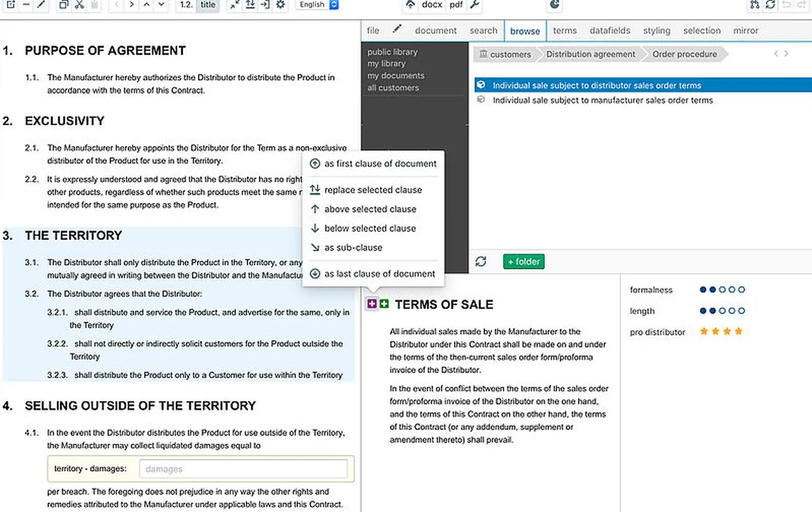812x512 pixels.
Task: Click the upload cloud icon before docx
Action: 411,5
